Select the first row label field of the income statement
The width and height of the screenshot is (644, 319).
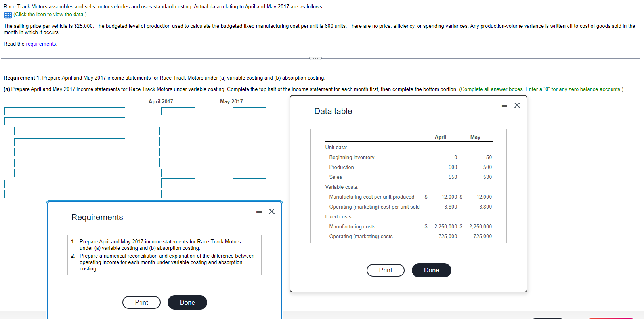pos(65,111)
